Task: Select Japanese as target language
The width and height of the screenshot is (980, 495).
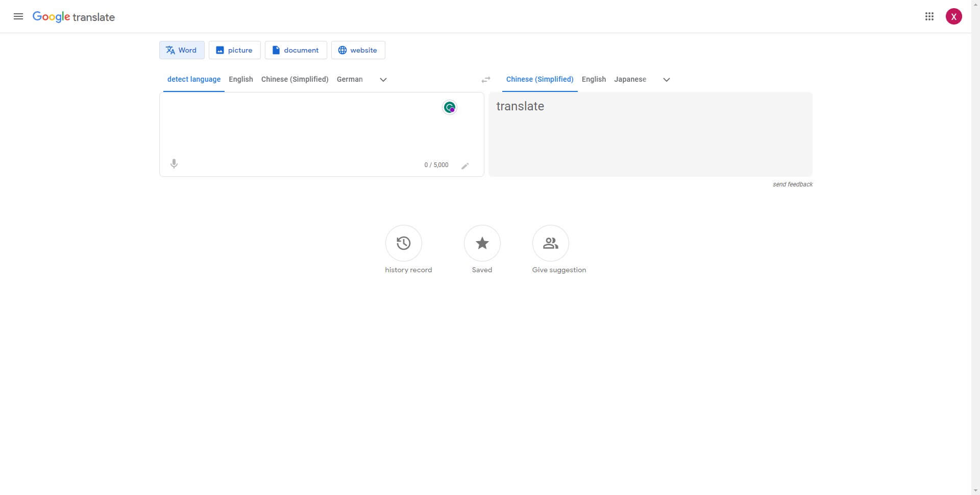Action: [630, 79]
